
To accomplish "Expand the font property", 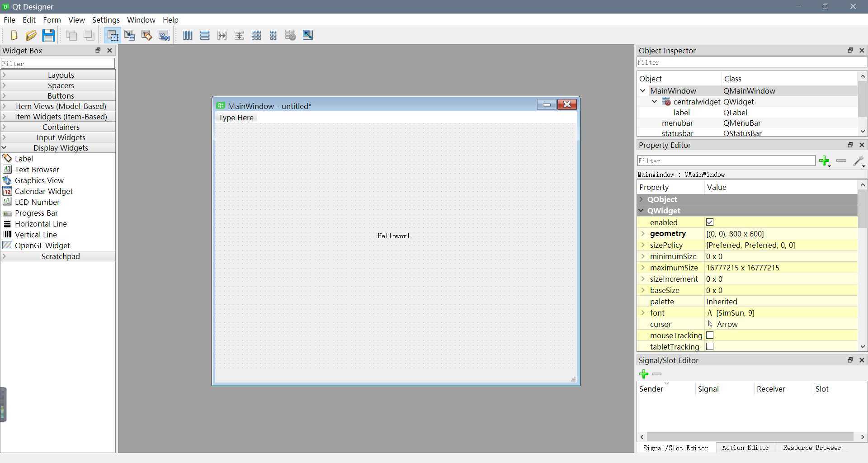I will 643,313.
